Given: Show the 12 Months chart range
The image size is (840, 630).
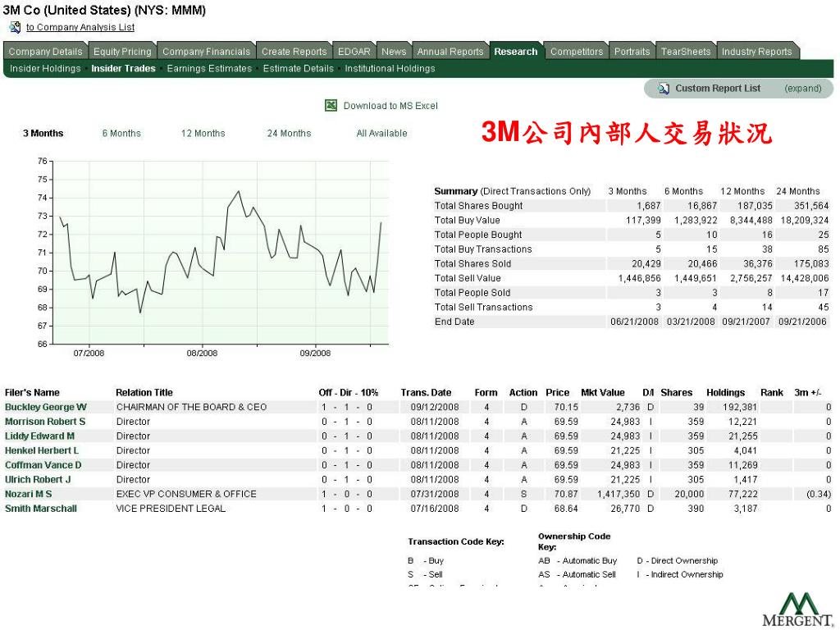Looking at the screenshot, I should [203, 134].
